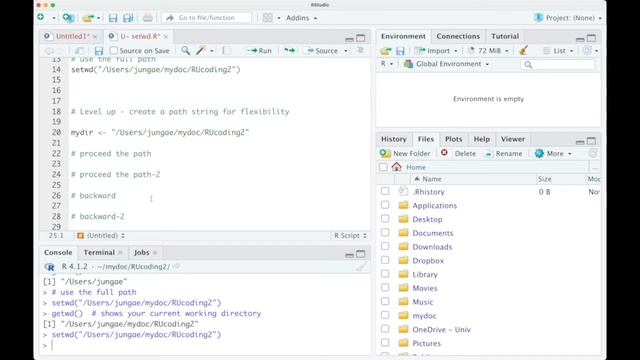Open the Addins dropdown

[301, 18]
